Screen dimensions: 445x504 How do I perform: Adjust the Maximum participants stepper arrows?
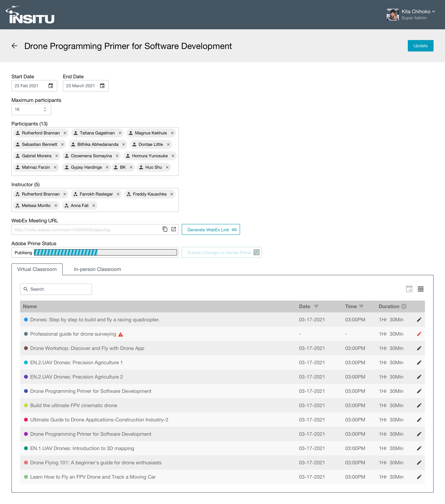point(45,109)
